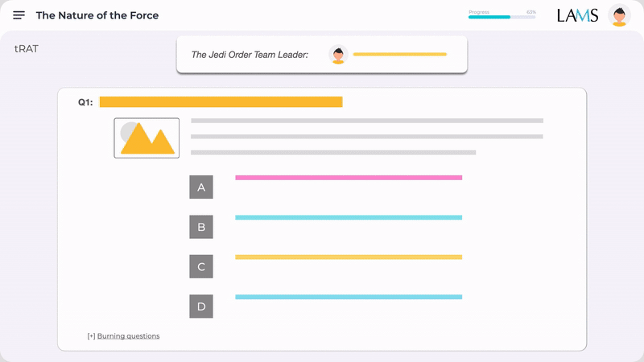Pick answer option D
The width and height of the screenshot is (644, 362).
point(201,306)
